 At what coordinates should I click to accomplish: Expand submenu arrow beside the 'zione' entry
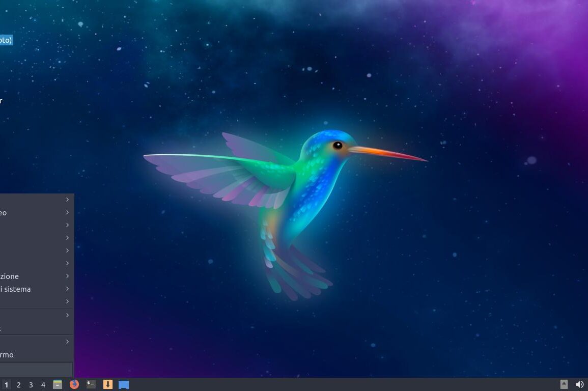click(67, 276)
